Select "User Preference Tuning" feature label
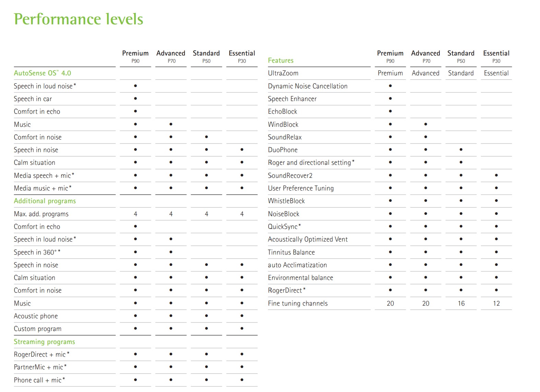The height and width of the screenshot is (392, 540). 301,188
